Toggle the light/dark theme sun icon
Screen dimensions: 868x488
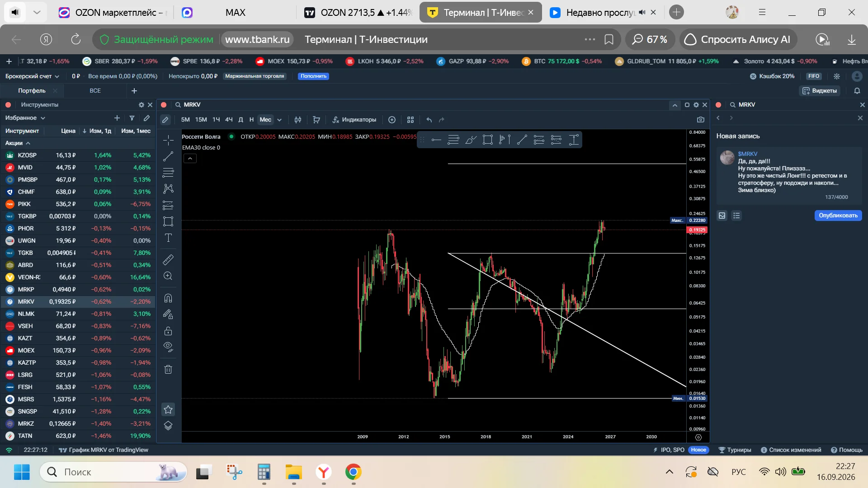tap(837, 76)
